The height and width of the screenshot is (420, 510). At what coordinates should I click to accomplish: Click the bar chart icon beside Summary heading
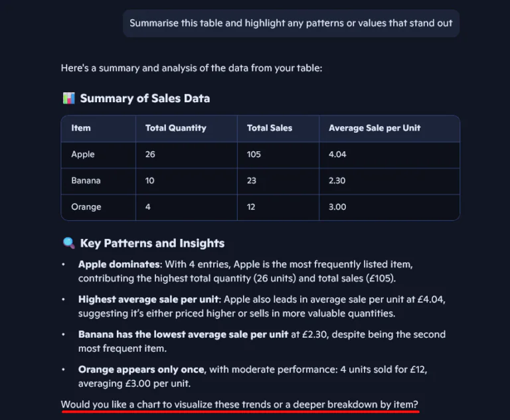coord(68,98)
